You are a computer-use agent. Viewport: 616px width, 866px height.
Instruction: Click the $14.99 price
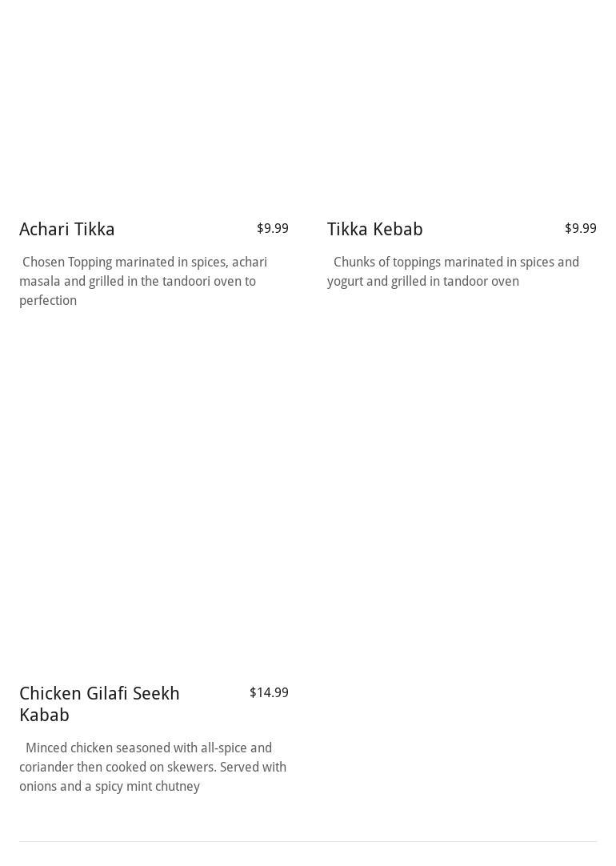pyautogui.click(x=269, y=693)
